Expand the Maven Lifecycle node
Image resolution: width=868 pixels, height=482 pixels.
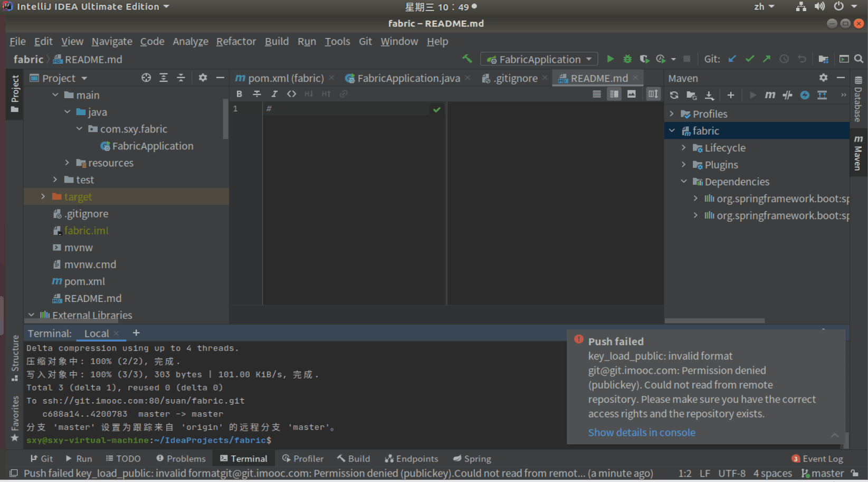coord(684,148)
